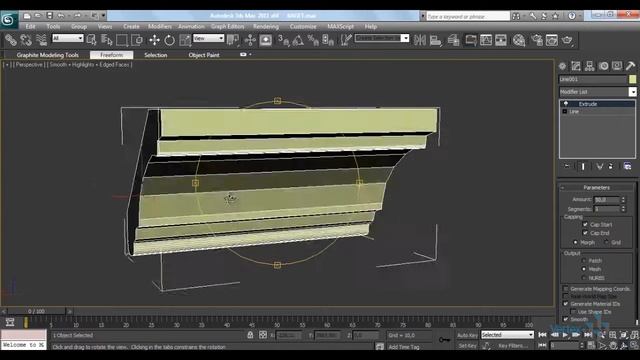Toggle the Spinner Snap icon
Viewport: 640px width, 360px height.
tap(328, 40)
